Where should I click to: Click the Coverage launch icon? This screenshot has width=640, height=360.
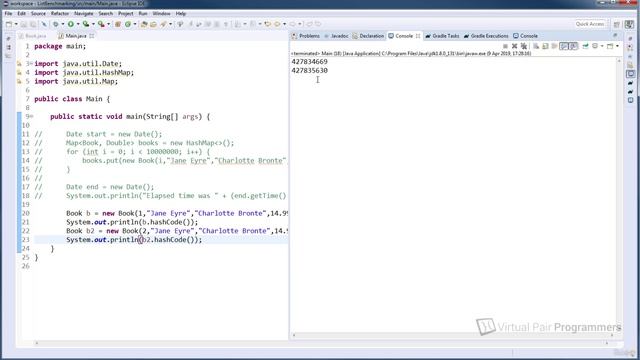[x=86, y=24]
